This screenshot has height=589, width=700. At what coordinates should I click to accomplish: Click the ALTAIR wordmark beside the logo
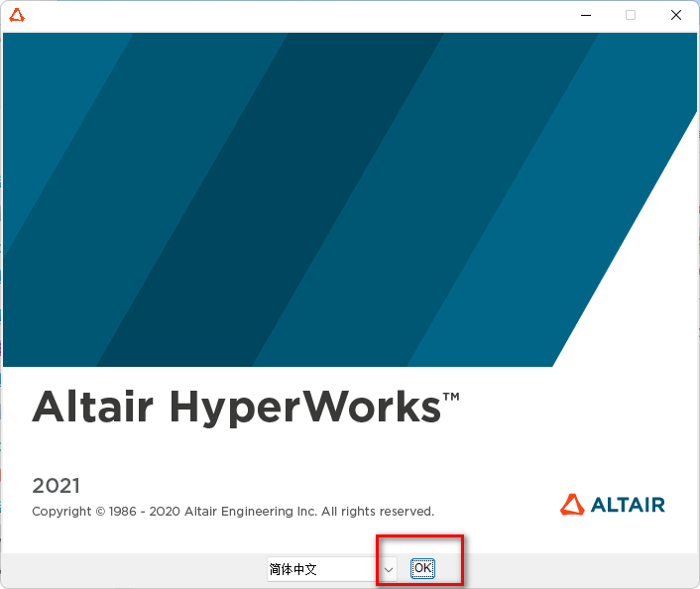(x=628, y=505)
